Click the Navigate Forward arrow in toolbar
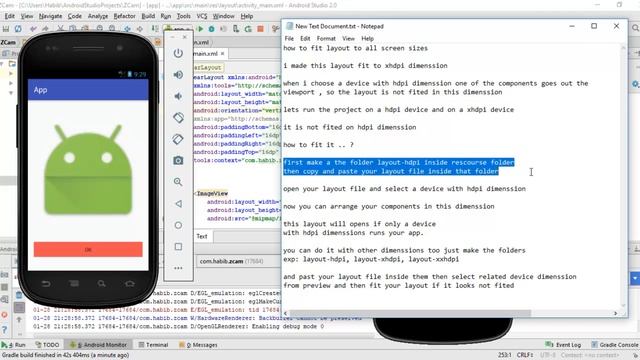640x360 pixels. pos(140,29)
